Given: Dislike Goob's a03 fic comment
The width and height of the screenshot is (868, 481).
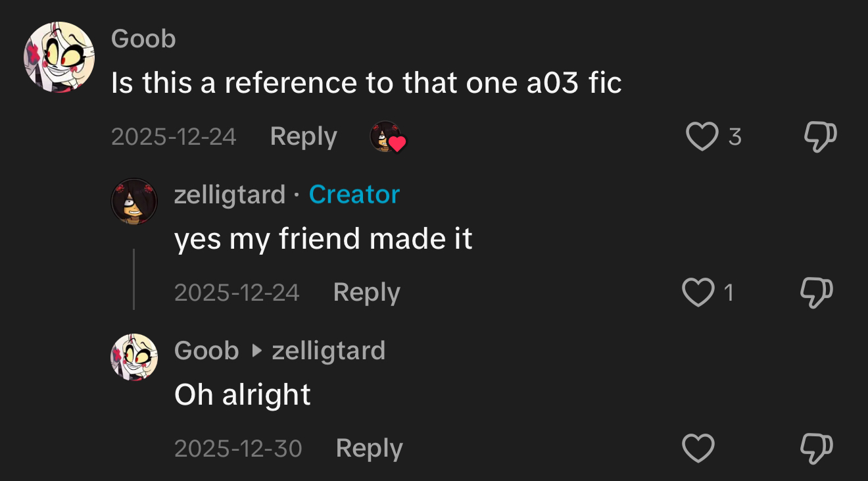Looking at the screenshot, I should pos(820,137).
